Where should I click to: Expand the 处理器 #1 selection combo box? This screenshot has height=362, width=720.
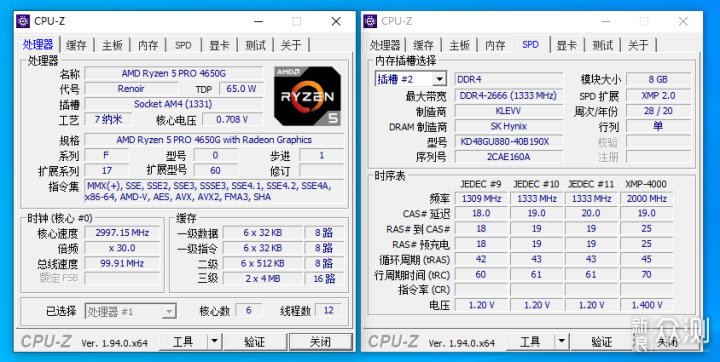tap(169, 312)
